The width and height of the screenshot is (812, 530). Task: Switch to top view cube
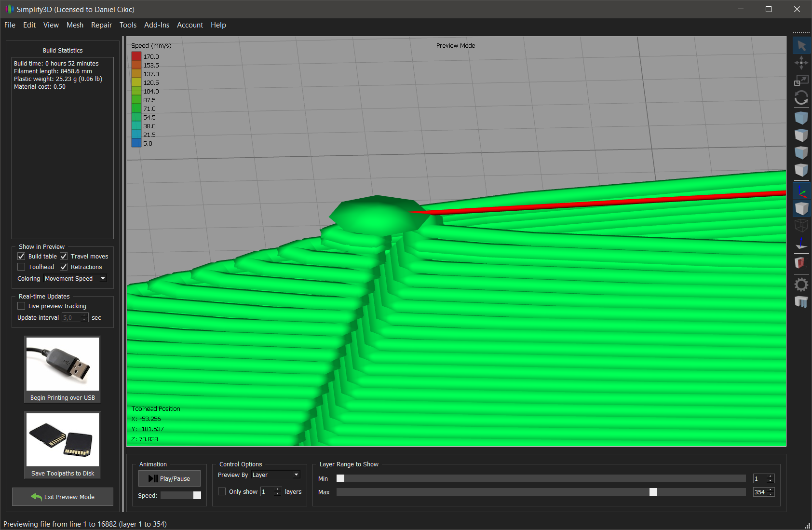pos(801,135)
